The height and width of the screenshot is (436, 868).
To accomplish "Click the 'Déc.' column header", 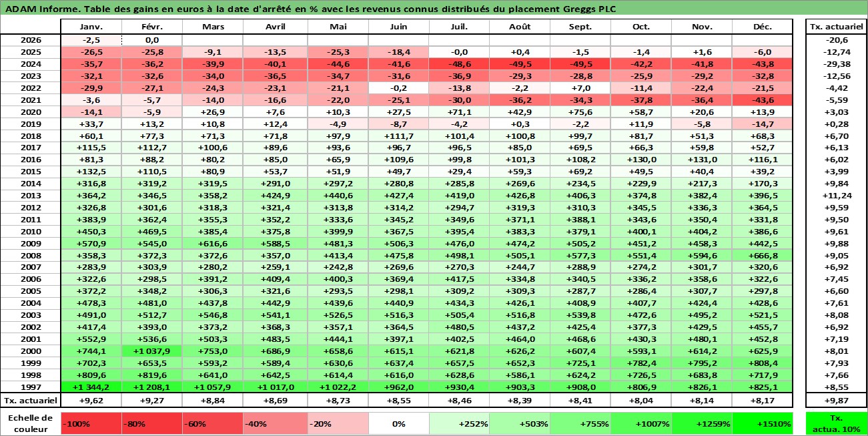I will coord(763,27).
